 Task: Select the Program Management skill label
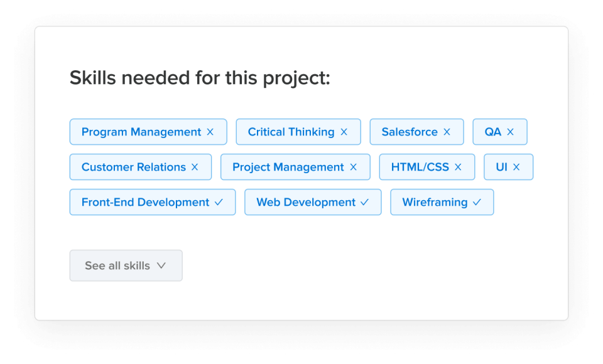click(141, 132)
